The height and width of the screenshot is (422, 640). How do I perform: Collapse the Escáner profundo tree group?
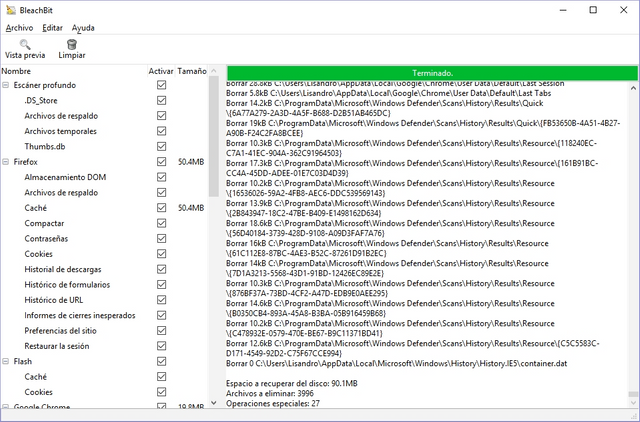[6, 85]
